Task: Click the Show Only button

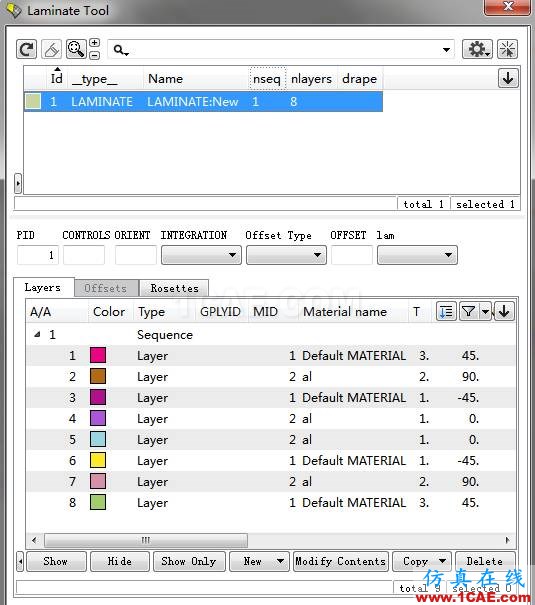Action: click(x=189, y=561)
